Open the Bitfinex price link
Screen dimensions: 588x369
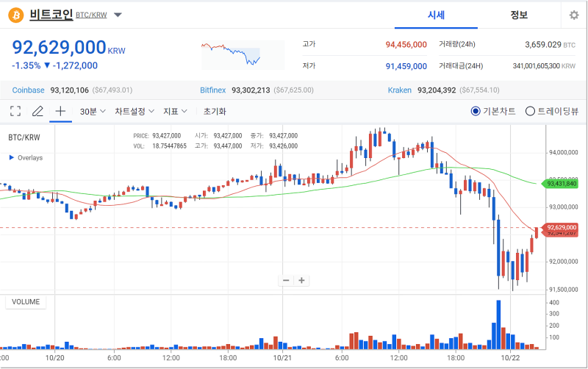point(212,90)
